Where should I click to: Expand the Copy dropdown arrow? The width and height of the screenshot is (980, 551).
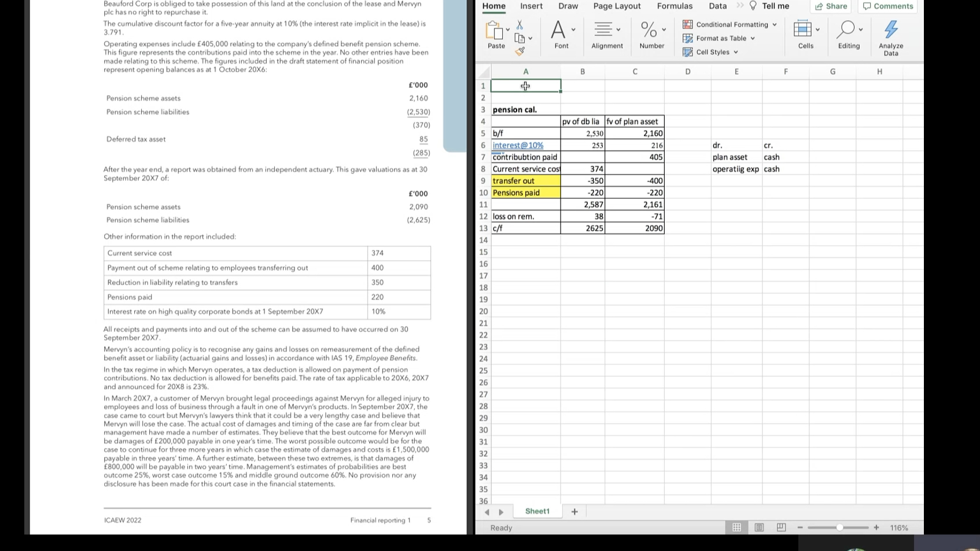530,39
